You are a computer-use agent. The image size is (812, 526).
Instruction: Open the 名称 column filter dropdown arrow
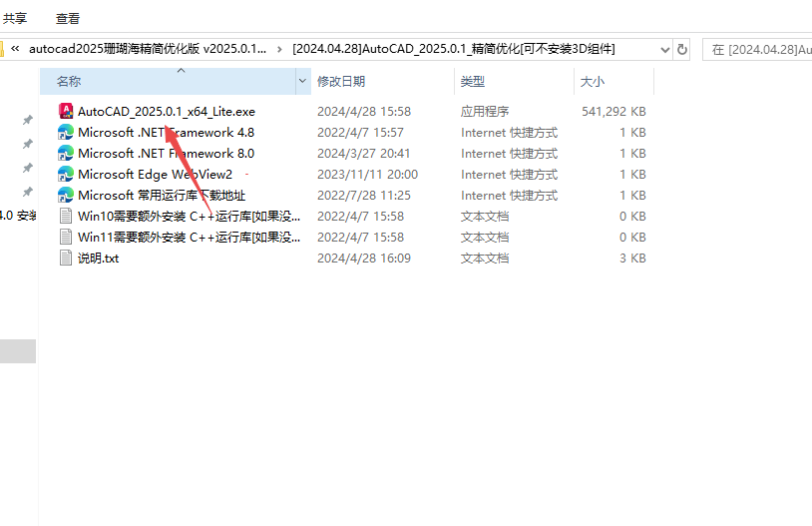click(303, 81)
